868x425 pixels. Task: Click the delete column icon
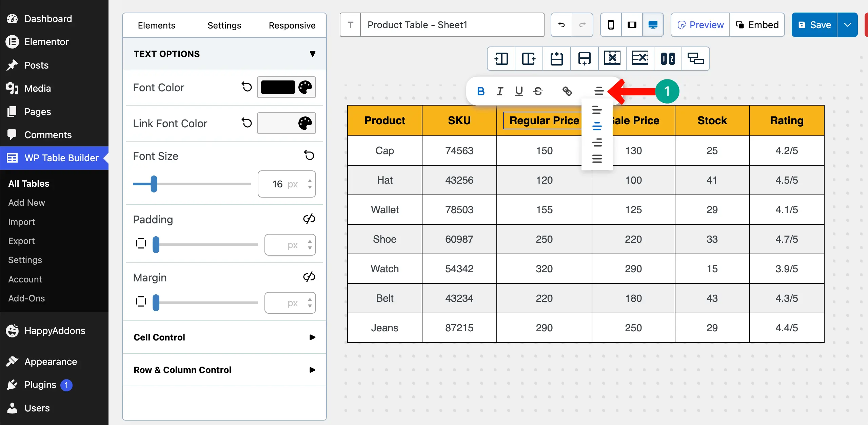pos(612,59)
